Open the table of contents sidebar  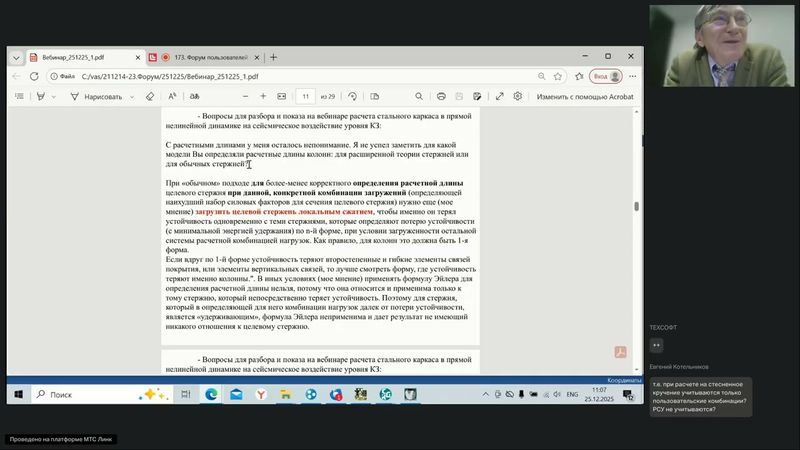[x=19, y=96]
